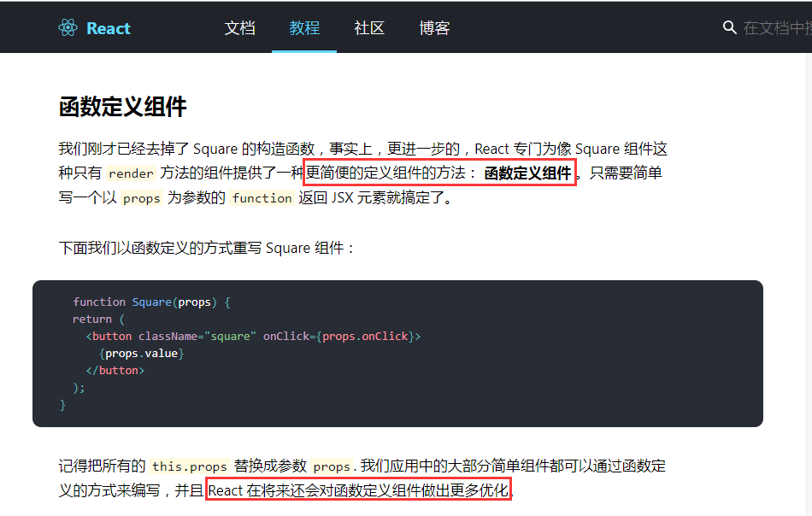The image size is (812, 516).
Task: Click the React atom logo icon
Action: pos(68,27)
